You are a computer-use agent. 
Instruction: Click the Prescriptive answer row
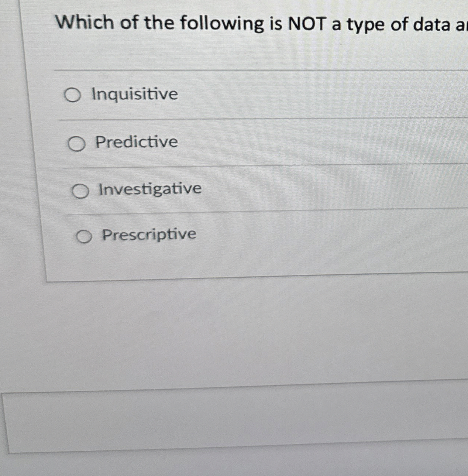[221, 236]
